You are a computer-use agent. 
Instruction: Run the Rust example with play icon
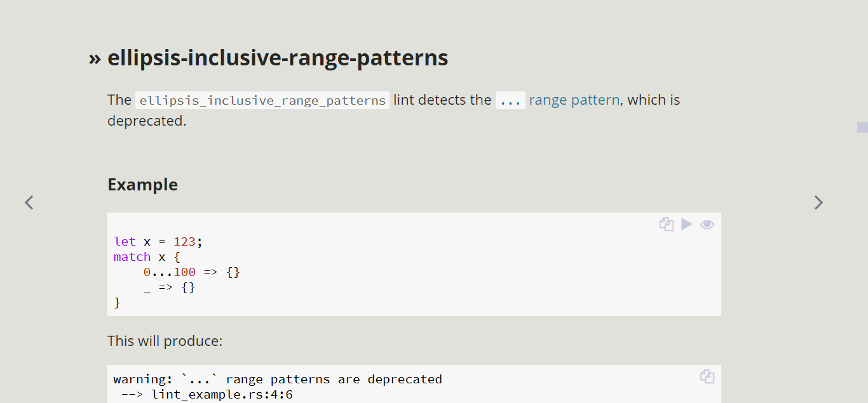pos(687,224)
